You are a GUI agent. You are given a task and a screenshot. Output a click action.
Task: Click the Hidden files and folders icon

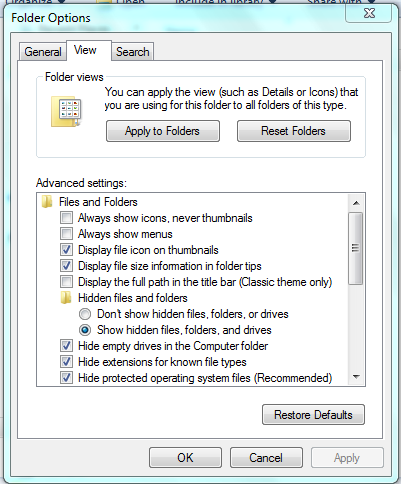click(x=66, y=298)
